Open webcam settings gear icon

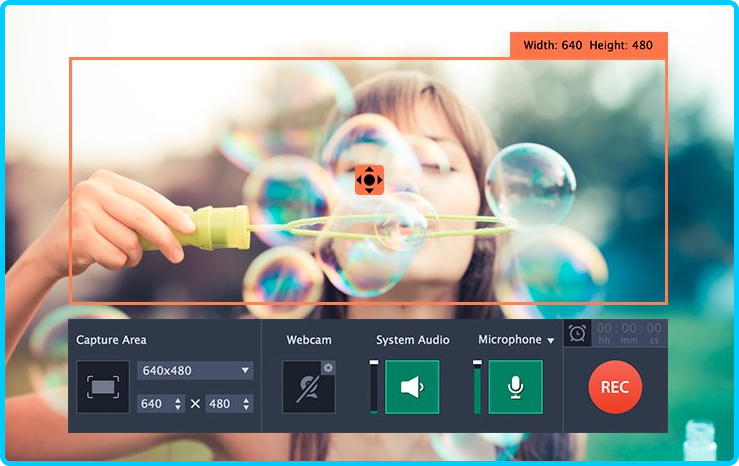pyautogui.click(x=328, y=368)
